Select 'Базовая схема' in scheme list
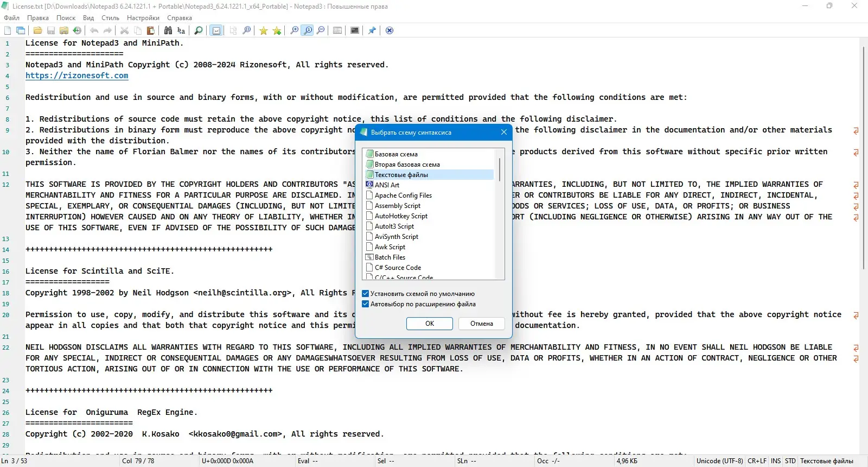868x467 pixels. (430, 154)
